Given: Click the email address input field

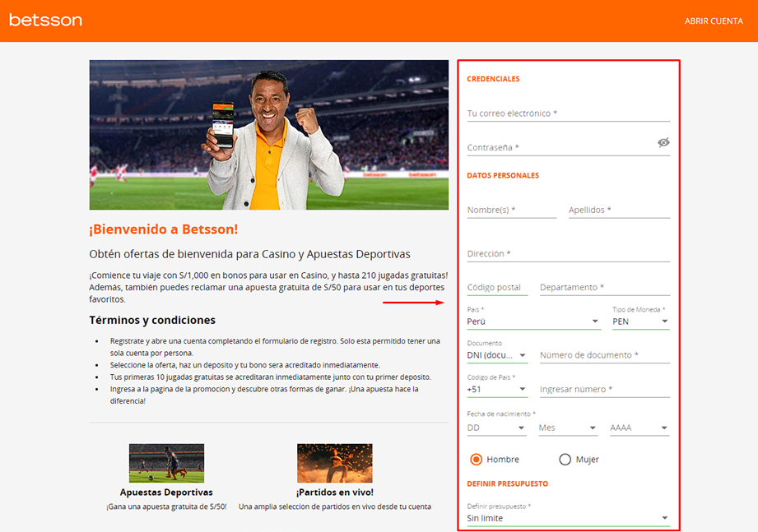Looking at the screenshot, I should coord(568,113).
